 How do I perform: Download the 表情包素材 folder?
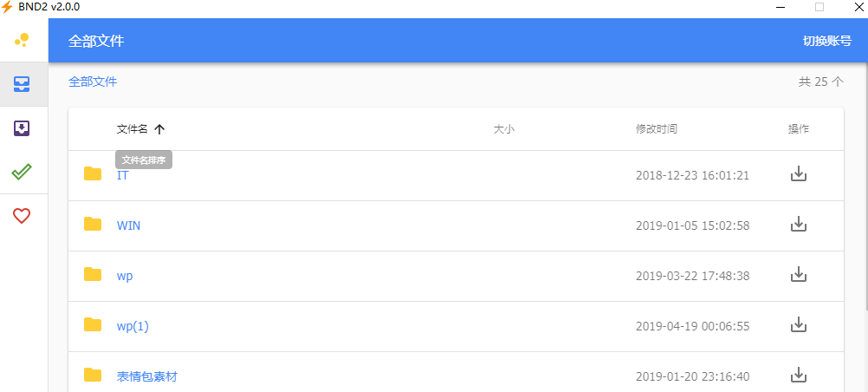click(x=798, y=376)
